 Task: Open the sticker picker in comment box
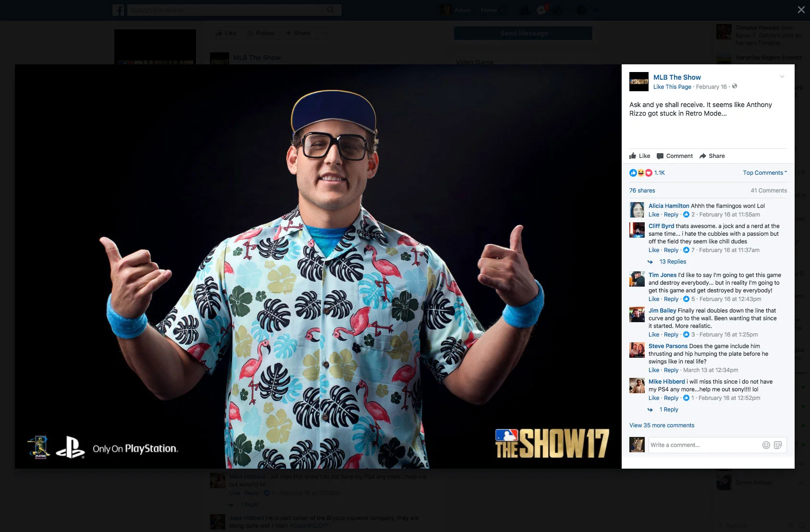[778, 445]
